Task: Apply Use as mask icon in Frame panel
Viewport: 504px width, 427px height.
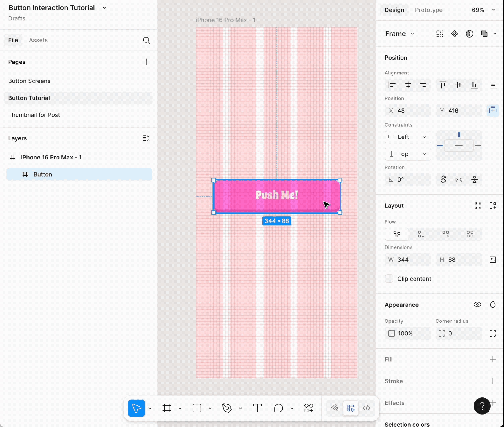Action: coord(470,34)
